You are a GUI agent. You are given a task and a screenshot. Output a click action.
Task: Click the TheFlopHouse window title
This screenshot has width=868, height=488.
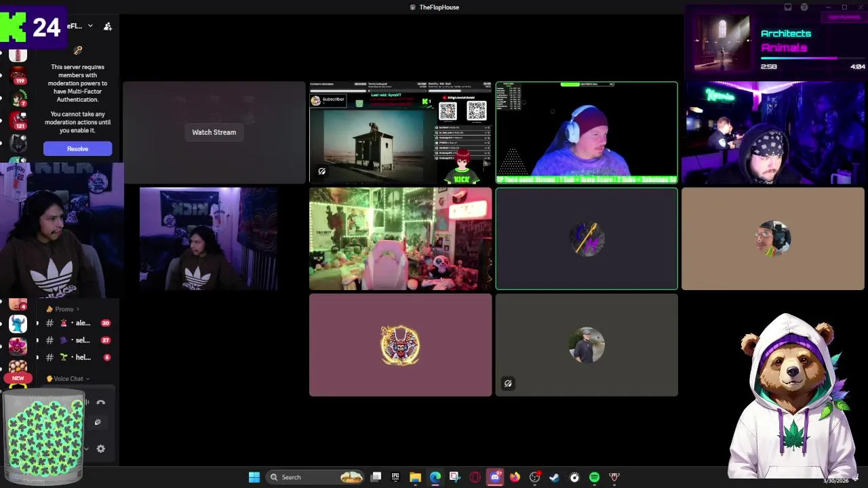tap(439, 7)
